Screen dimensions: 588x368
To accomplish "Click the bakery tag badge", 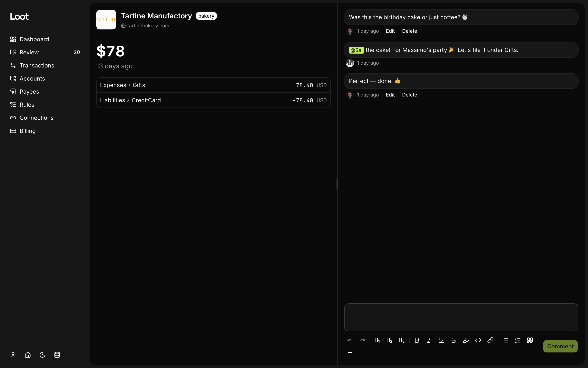I will [x=206, y=16].
